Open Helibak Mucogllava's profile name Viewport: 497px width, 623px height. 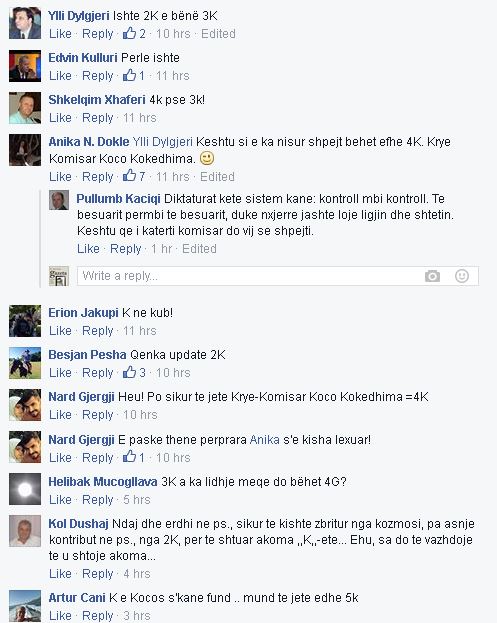pyautogui.click(x=103, y=482)
